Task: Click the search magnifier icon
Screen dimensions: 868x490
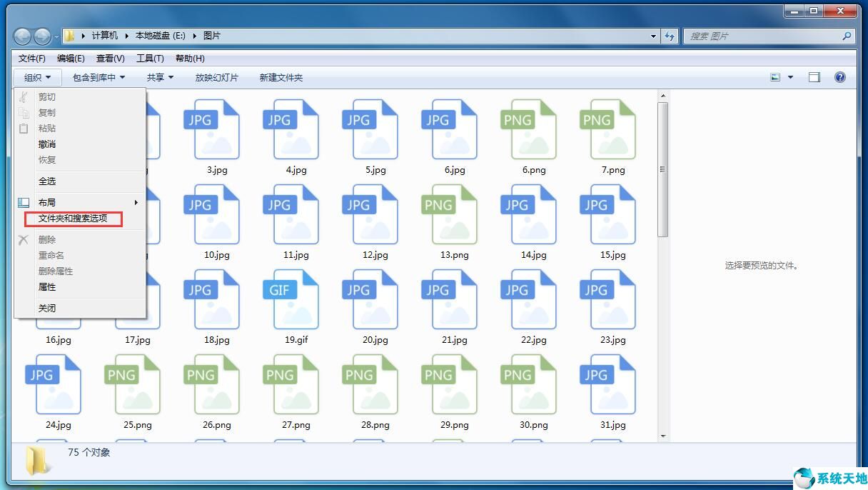Action: coord(847,36)
